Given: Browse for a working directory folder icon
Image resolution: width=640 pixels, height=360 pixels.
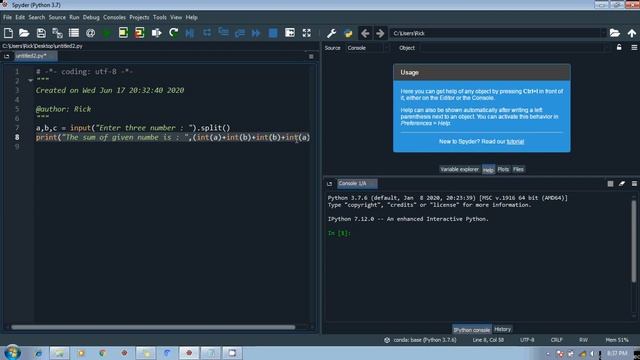Looking at the screenshot, I should pyautogui.click(x=615, y=33).
